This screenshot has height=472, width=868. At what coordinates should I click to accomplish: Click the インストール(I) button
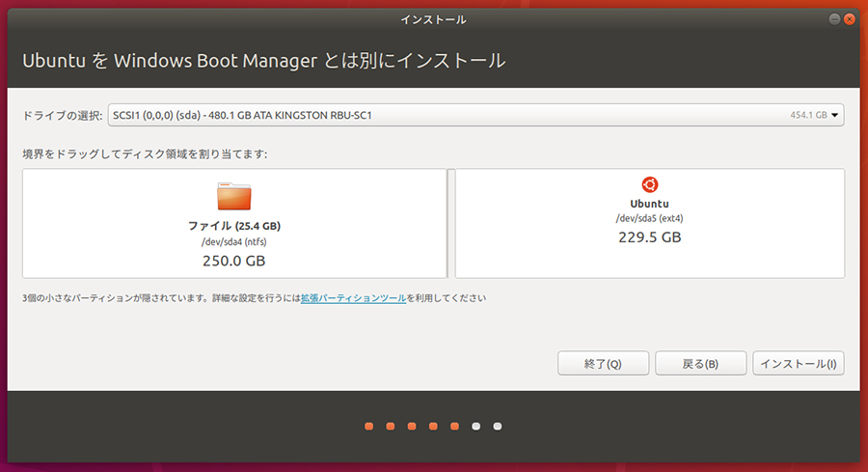(798, 364)
